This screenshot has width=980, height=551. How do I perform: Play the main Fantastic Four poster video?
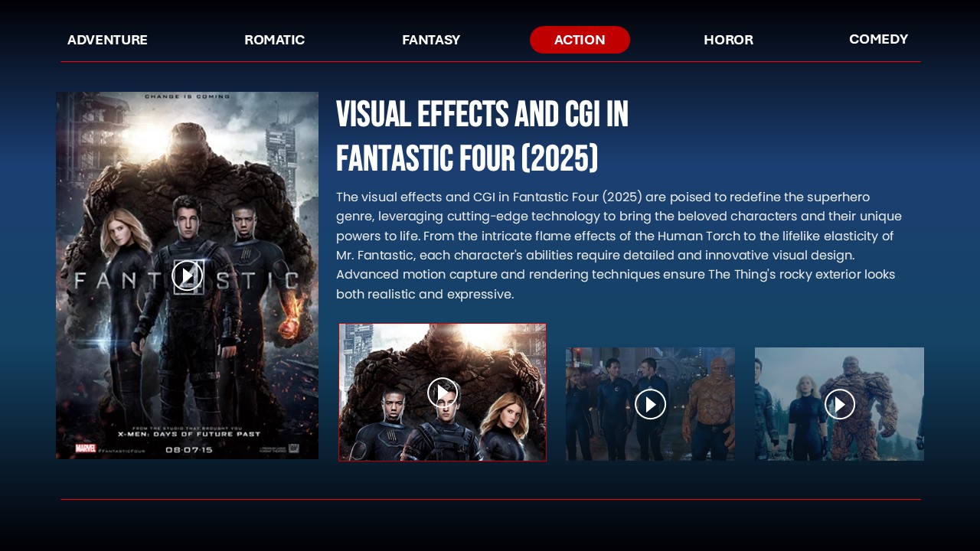188,275
